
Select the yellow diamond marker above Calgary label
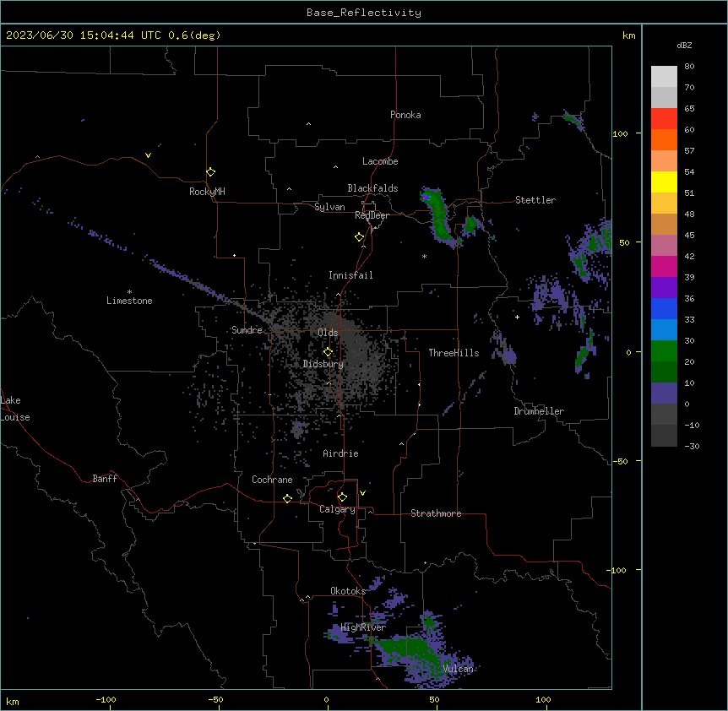342,497
